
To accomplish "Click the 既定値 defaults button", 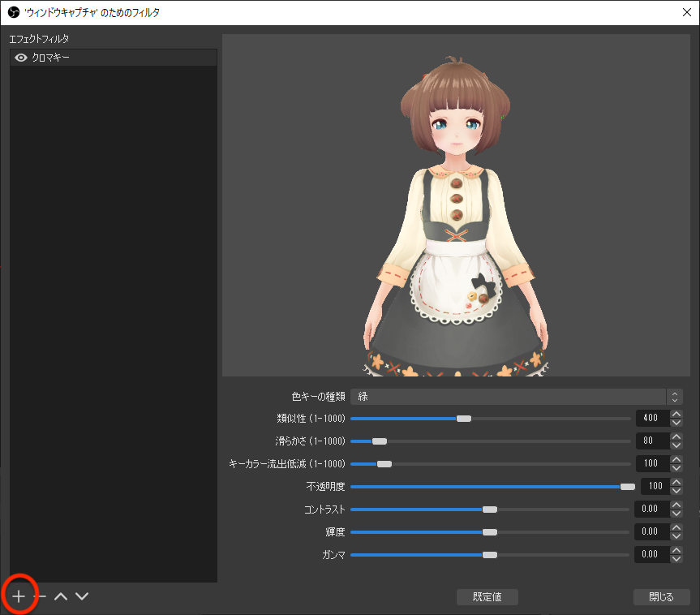I will pos(487,596).
